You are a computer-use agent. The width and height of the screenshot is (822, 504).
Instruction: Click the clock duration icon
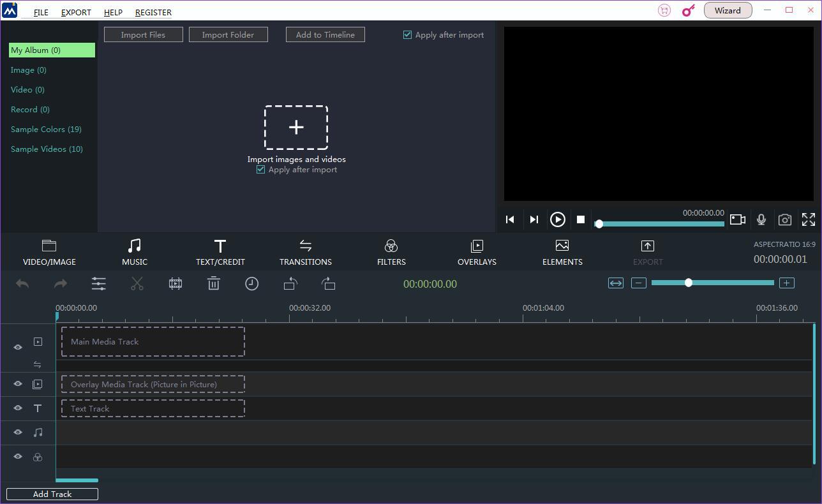pyautogui.click(x=252, y=284)
